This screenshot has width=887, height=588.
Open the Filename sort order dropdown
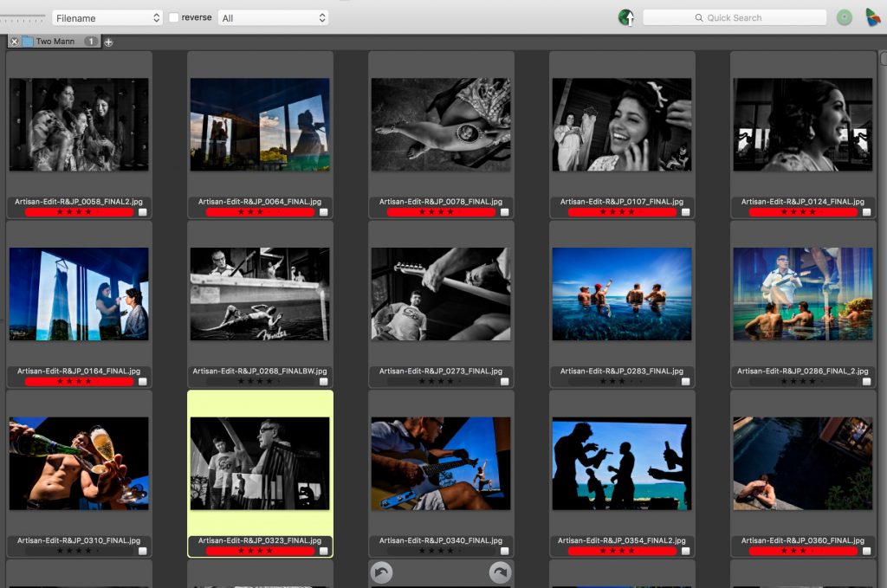pyautogui.click(x=107, y=18)
